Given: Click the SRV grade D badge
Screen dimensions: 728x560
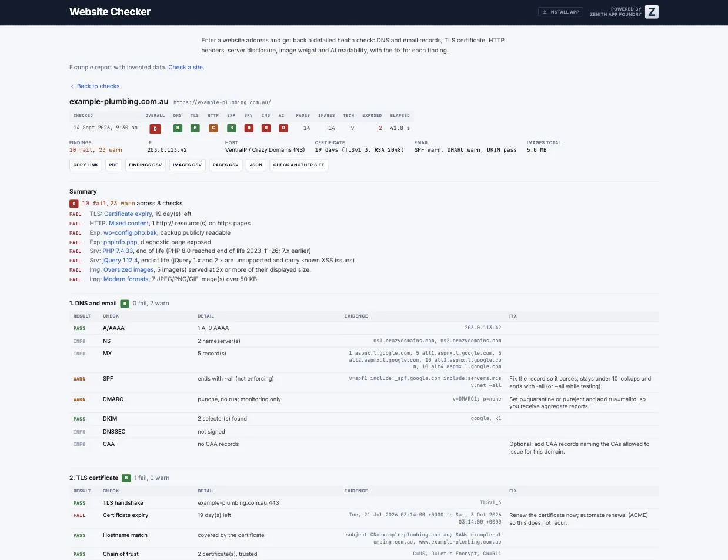Looking at the screenshot, I should pos(249,128).
